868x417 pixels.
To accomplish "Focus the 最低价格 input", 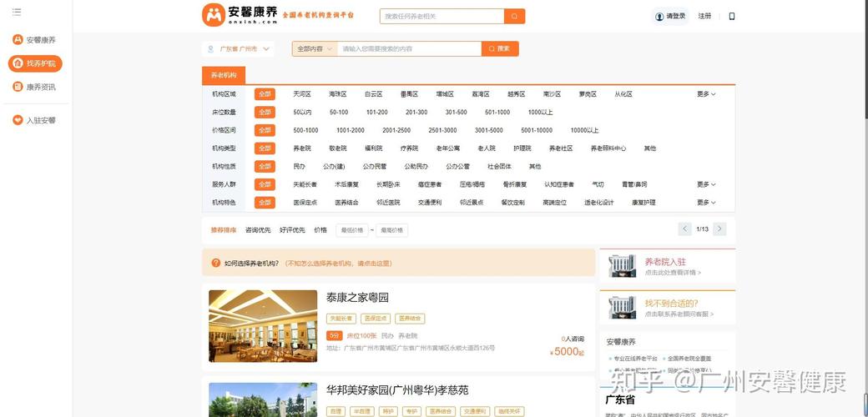I will [352, 230].
